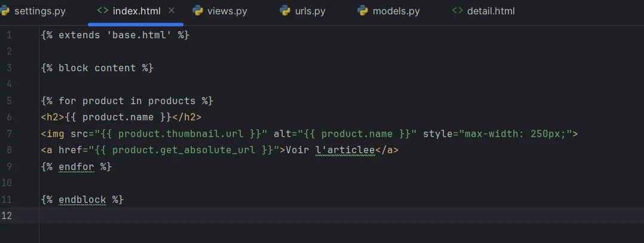Click the underlined 'endfor' keyword
Screen dimensions: 644x243
76,166
